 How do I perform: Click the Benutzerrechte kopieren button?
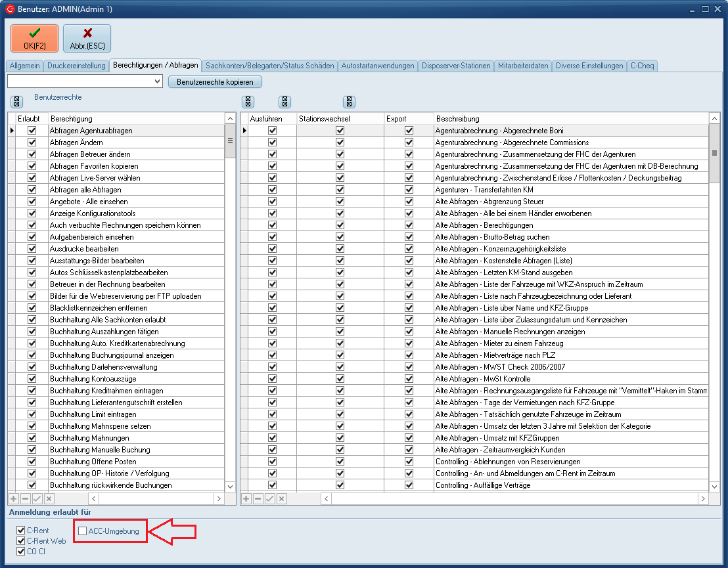[x=215, y=81]
